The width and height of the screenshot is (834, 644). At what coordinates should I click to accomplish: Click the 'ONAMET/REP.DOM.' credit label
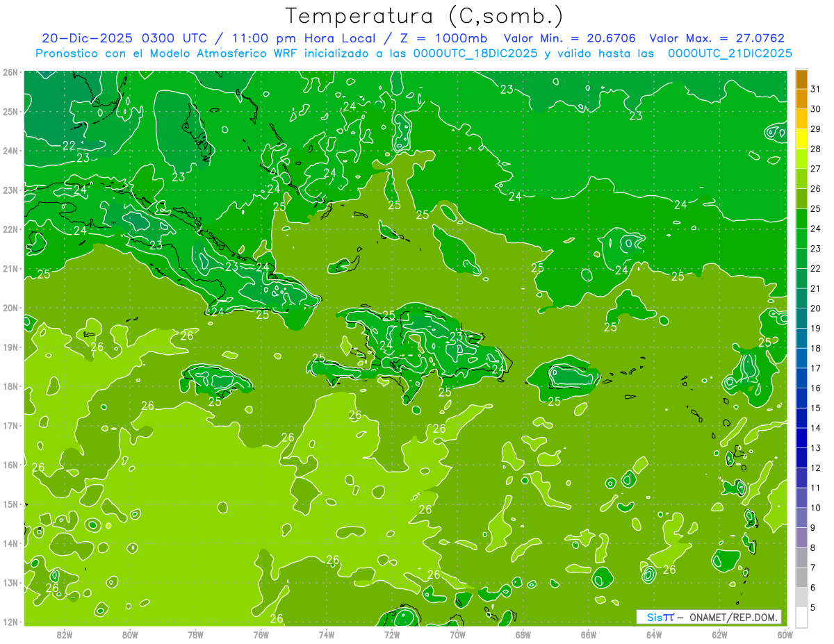click(733, 617)
